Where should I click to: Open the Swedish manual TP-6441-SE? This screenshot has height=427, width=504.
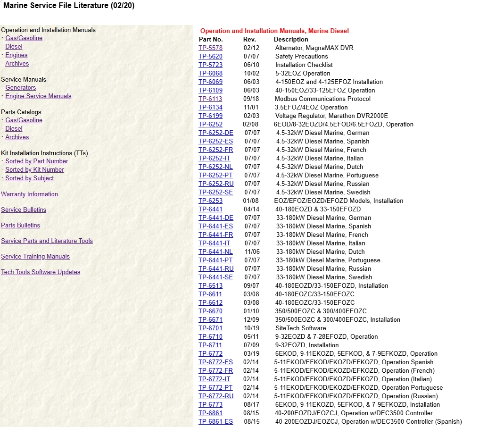click(x=215, y=277)
